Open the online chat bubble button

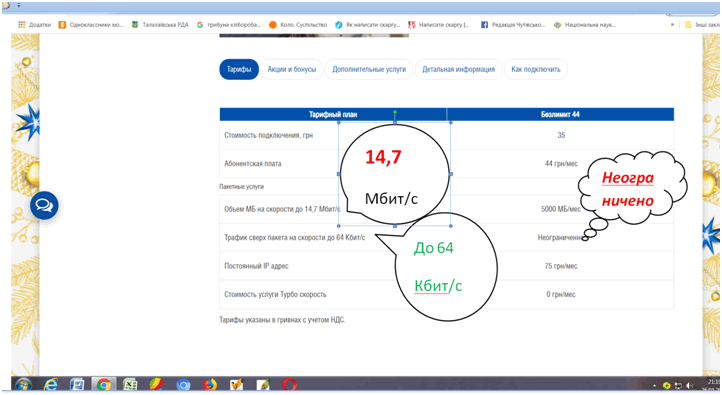pyautogui.click(x=44, y=205)
